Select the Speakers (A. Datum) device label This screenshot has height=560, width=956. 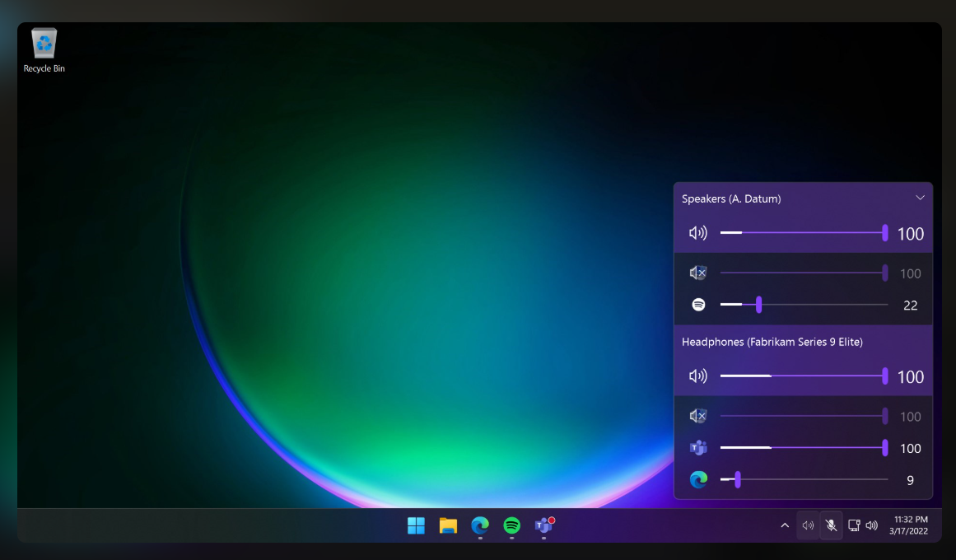pyautogui.click(x=731, y=198)
